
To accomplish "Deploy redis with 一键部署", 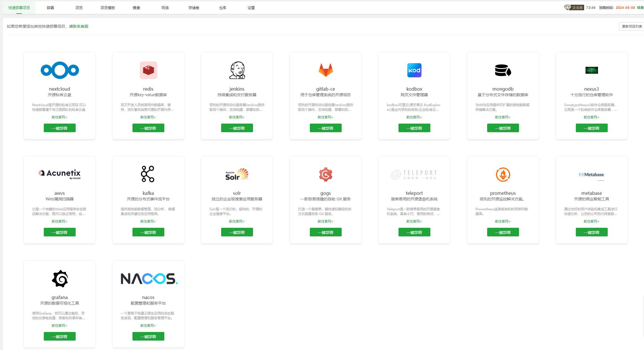I will tap(148, 128).
